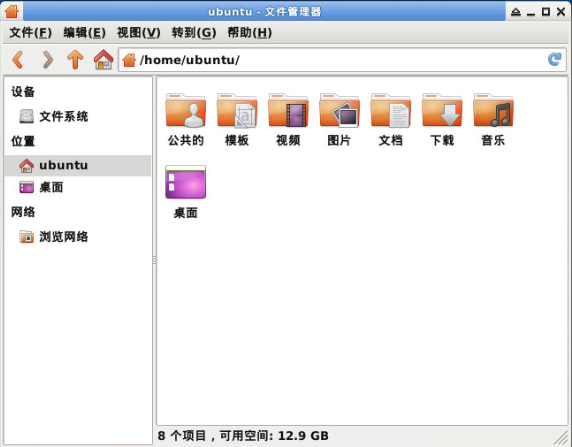Select the 音乐 folder icon
The image size is (572, 447).
(x=493, y=110)
